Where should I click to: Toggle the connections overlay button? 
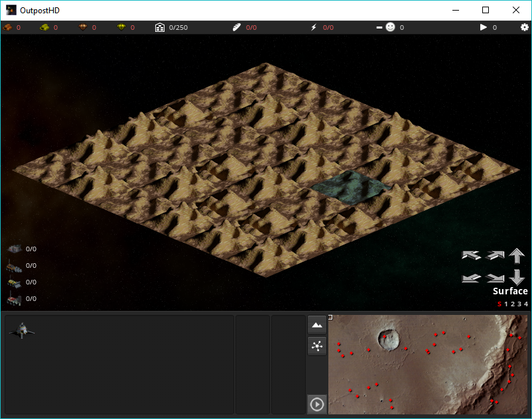pyautogui.click(x=317, y=345)
